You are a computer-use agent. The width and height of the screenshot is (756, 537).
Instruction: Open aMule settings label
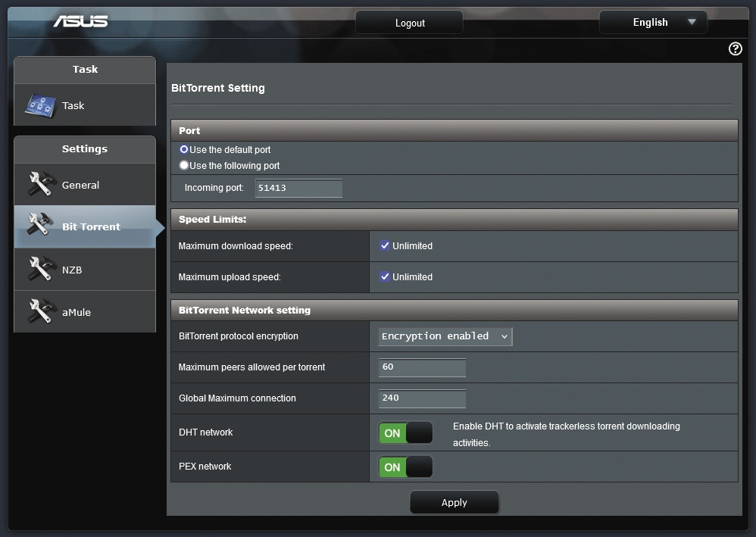tap(77, 312)
